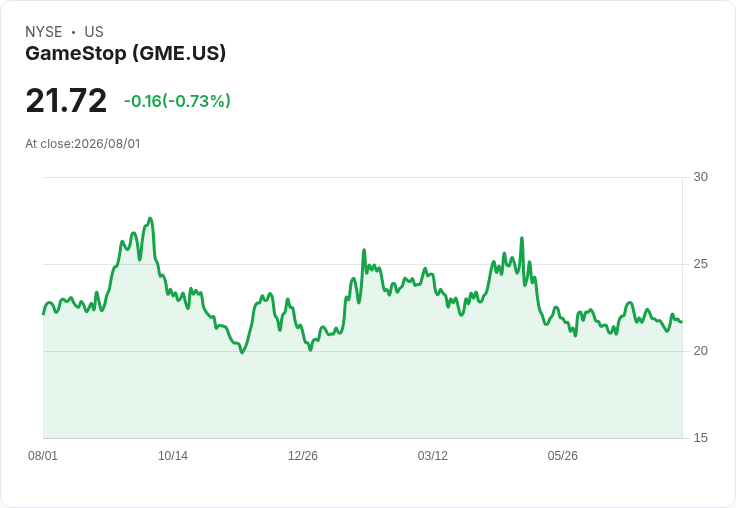Click the 25 y-axis price label

tap(700, 264)
